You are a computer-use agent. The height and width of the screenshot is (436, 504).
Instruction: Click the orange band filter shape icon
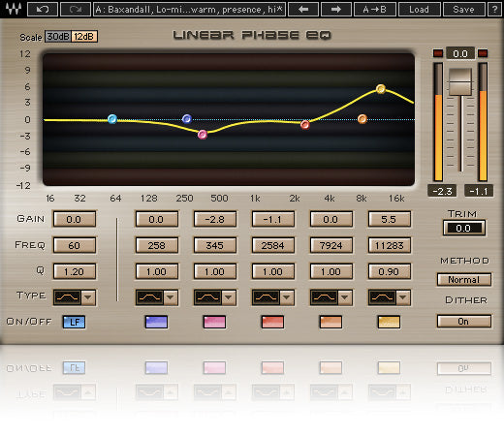(324, 297)
